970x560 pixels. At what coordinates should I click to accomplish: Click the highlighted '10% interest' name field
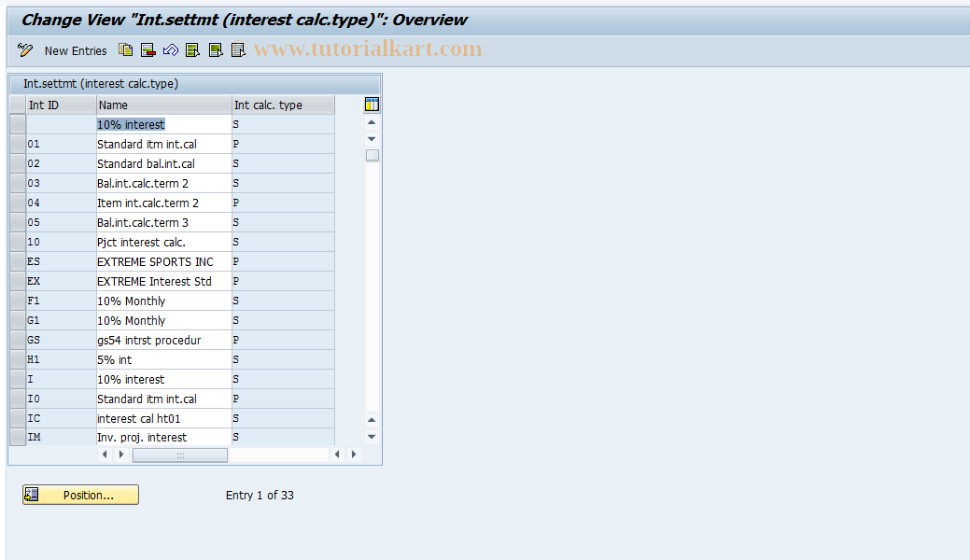pyautogui.click(x=164, y=124)
